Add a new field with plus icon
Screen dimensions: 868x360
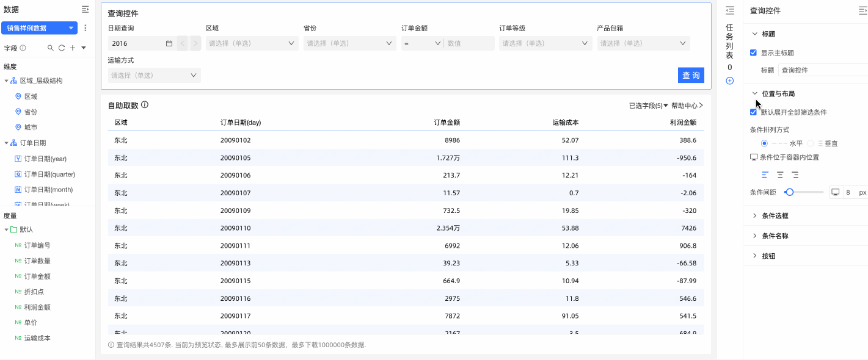click(73, 48)
